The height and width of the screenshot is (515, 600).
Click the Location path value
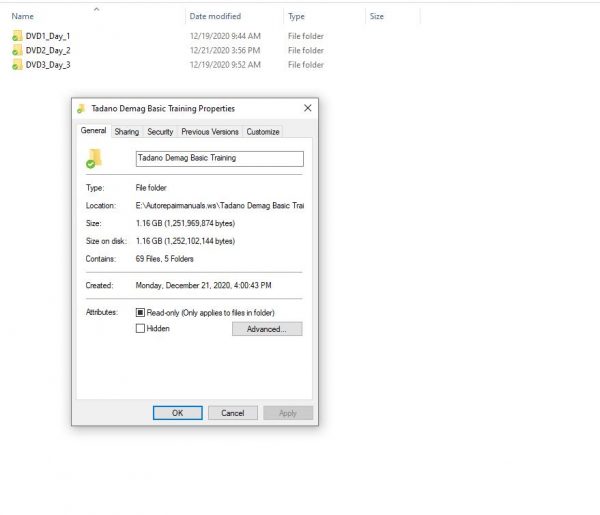220,205
